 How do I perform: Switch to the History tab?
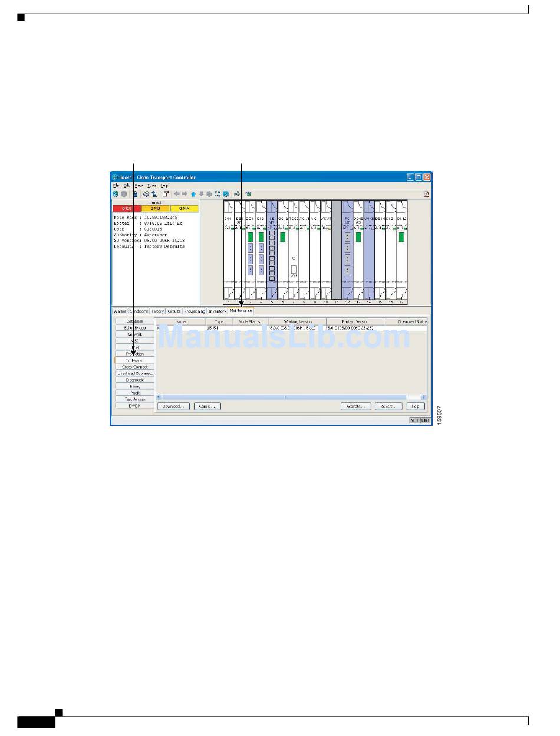[x=158, y=311]
